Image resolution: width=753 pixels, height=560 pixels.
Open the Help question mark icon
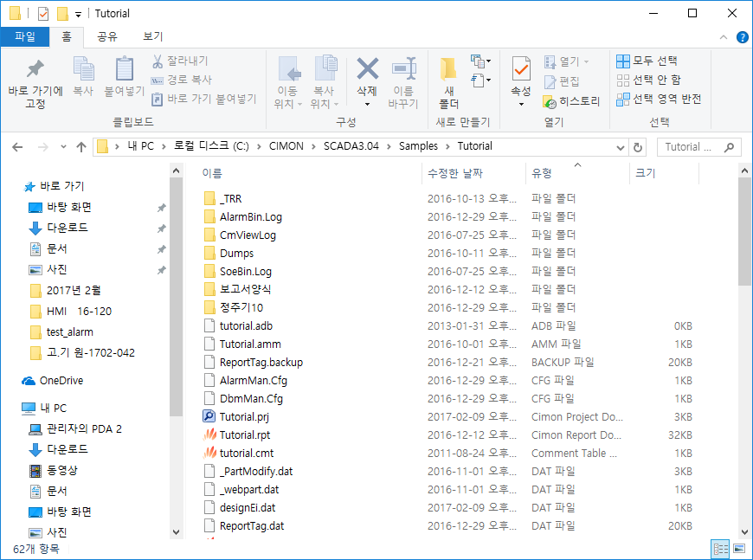742,37
